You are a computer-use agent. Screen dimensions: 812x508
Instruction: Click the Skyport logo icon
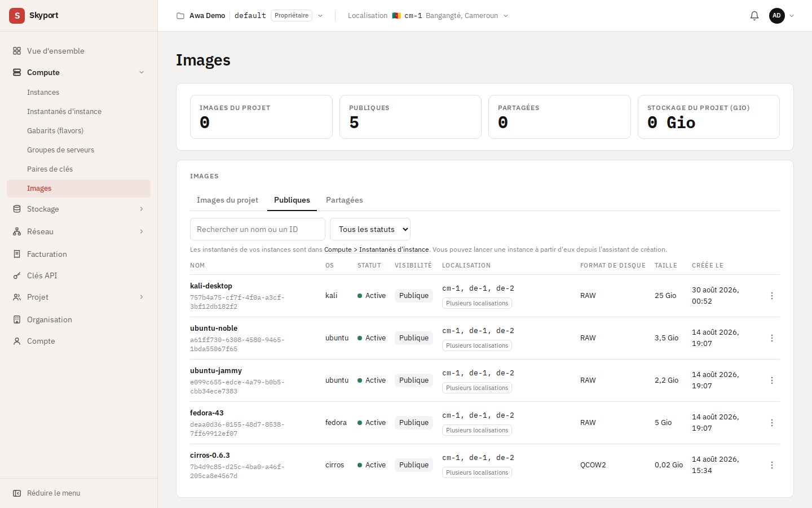pyautogui.click(x=17, y=16)
